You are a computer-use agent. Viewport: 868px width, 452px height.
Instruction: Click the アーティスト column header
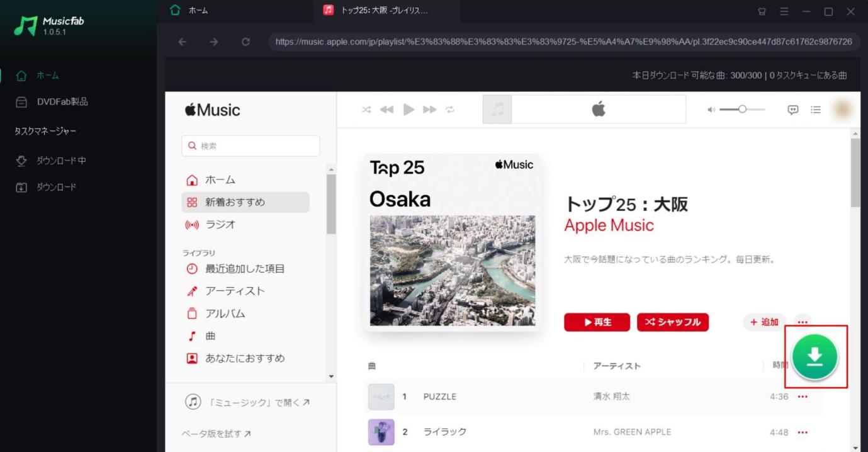[x=617, y=366]
